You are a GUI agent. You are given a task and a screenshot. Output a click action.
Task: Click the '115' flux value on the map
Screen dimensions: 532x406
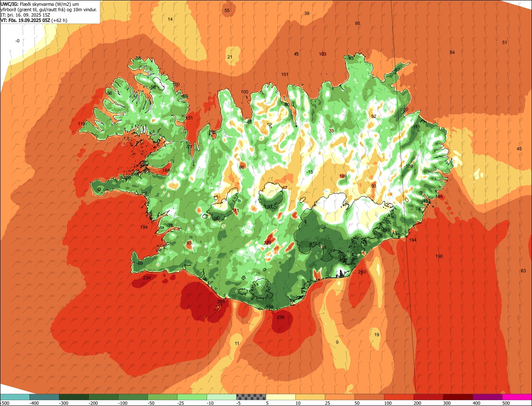pyautogui.click(x=416, y=127)
